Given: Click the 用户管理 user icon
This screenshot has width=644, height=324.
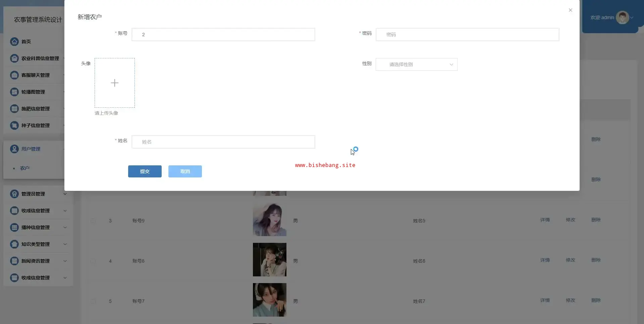Looking at the screenshot, I should pos(14,149).
